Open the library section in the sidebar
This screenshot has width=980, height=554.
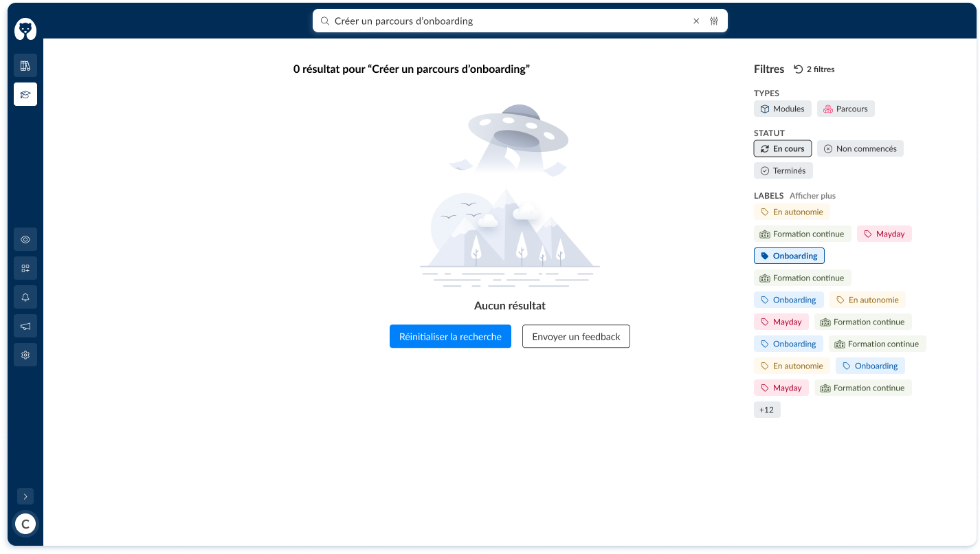pyautogui.click(x=25, y=65)
